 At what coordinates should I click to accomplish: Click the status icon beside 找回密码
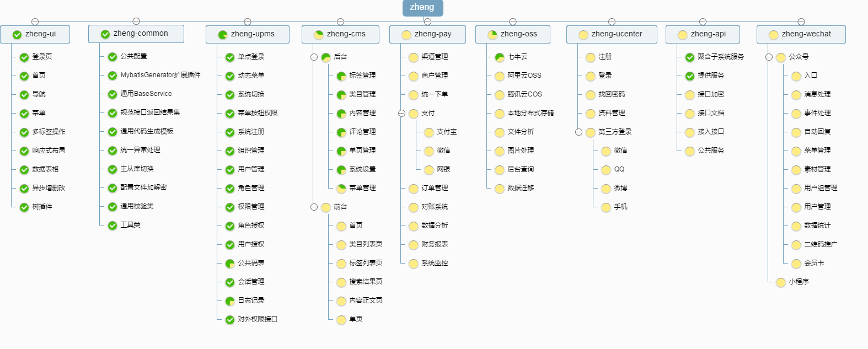(591, 95)
